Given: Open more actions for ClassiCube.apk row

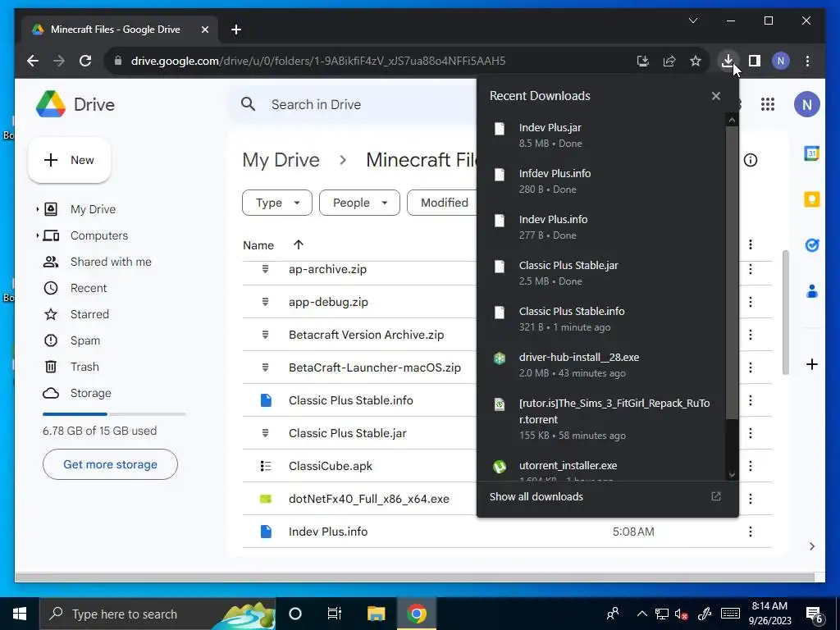Looking at the screenshot, I should [x=751, y=466].
